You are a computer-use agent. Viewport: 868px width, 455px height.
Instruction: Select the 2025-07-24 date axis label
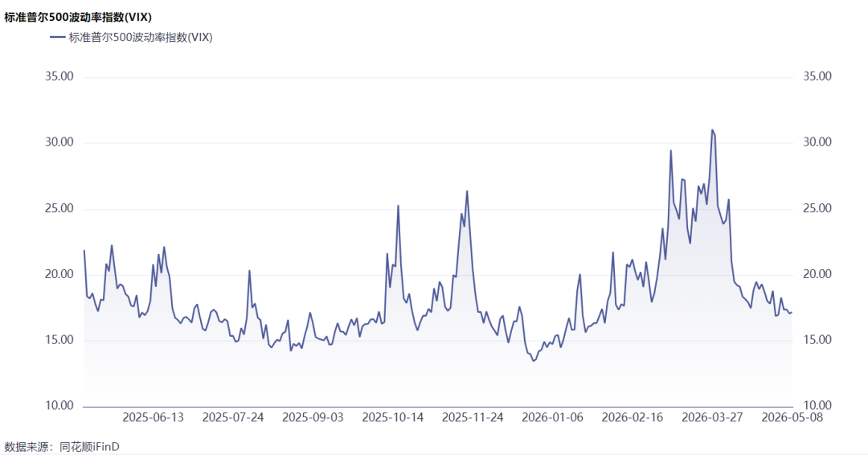tap(233, 417)
